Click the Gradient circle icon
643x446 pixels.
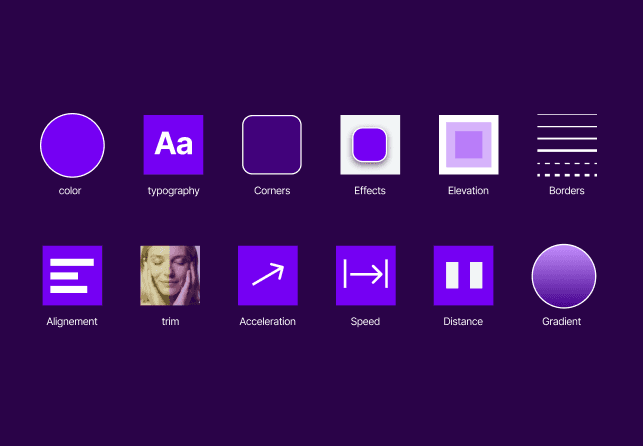tap(564, 276)
